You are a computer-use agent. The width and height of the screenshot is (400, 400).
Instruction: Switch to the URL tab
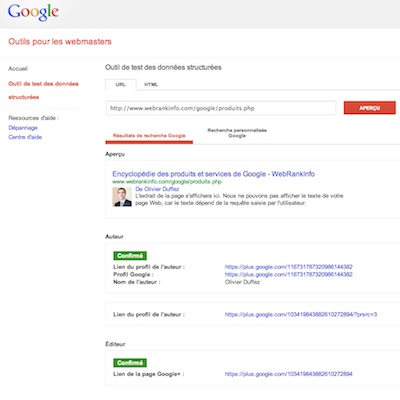click(121, 85)
